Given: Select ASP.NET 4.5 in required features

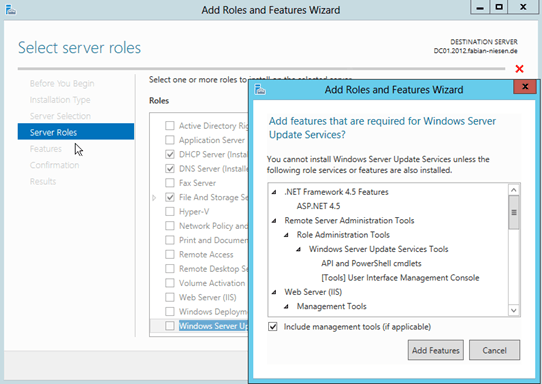Looking at the screenshot, I should [318, 206].
